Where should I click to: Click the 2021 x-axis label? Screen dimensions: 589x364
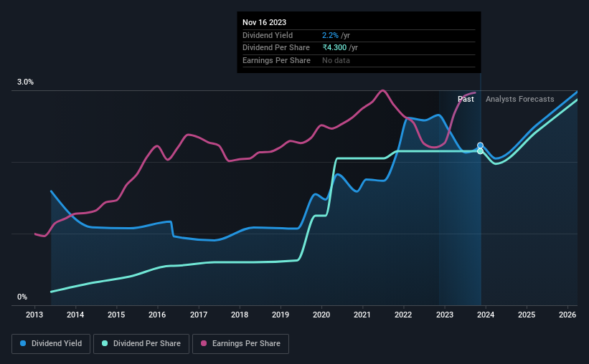[362, 315]
